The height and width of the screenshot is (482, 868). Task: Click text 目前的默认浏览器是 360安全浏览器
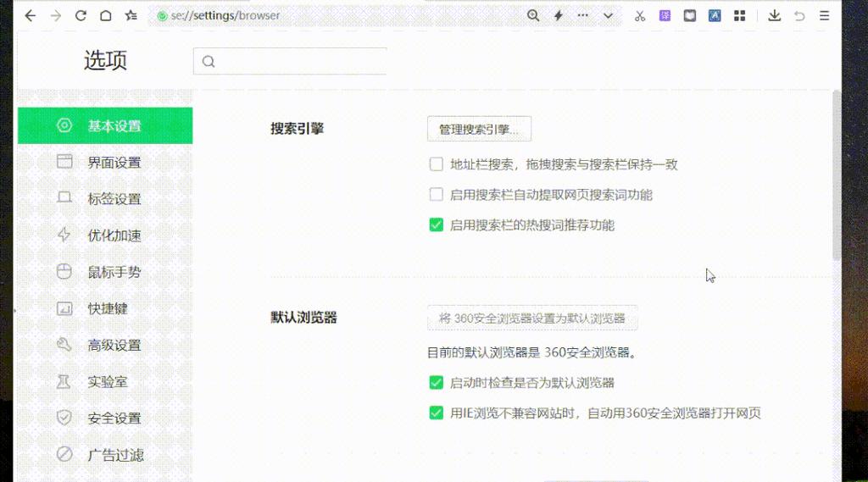532,352
